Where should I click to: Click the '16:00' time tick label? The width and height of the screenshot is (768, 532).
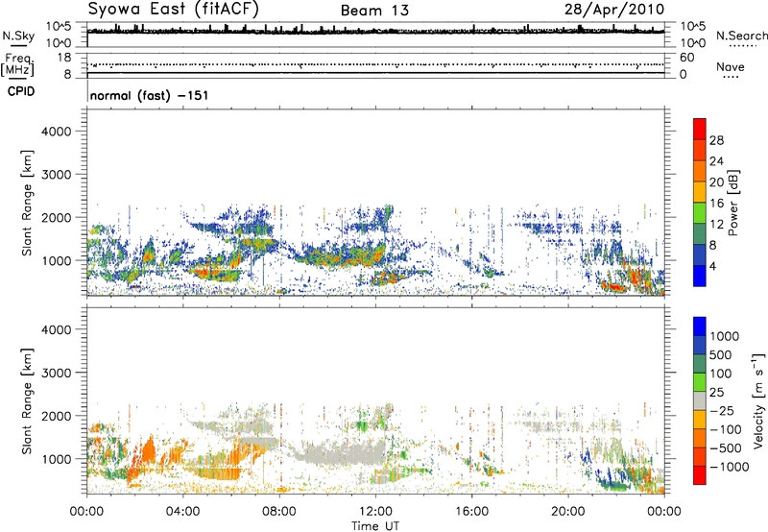click(x=471, y=512)
